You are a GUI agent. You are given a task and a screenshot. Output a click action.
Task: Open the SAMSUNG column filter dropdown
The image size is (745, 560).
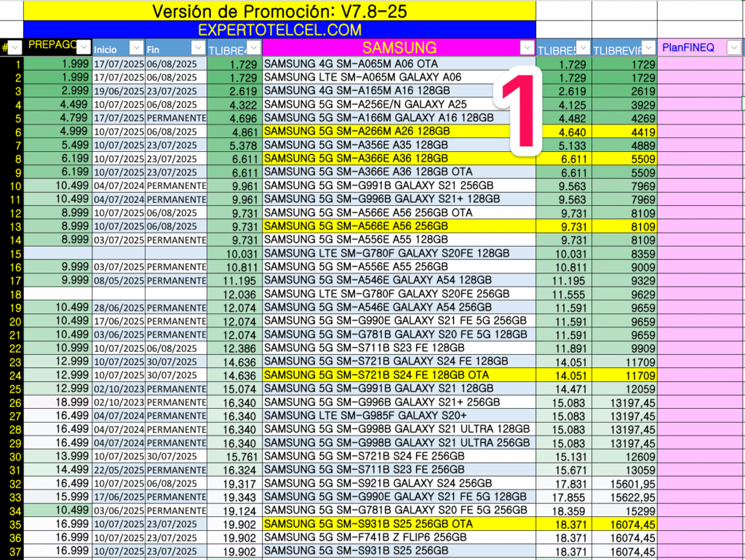527,48
